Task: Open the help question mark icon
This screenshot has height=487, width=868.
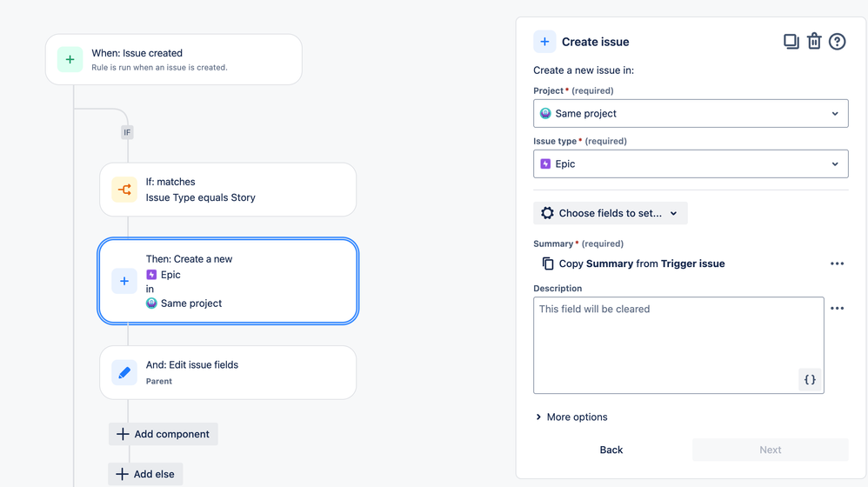Action: pos(837,42)
